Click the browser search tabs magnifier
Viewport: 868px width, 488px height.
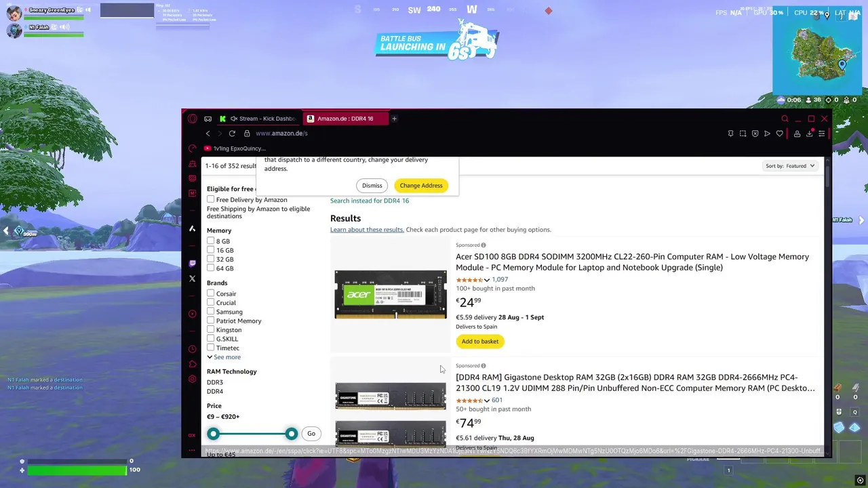(x=785, y=119)
